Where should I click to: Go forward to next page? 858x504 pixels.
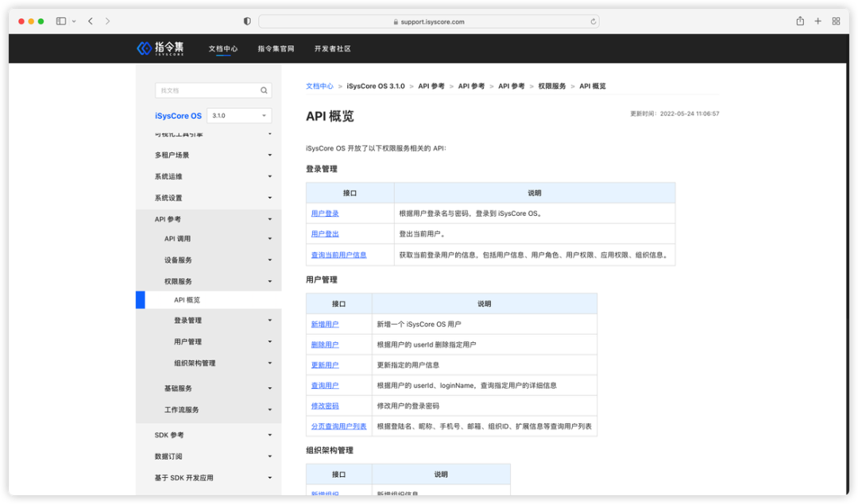[107, 21]
